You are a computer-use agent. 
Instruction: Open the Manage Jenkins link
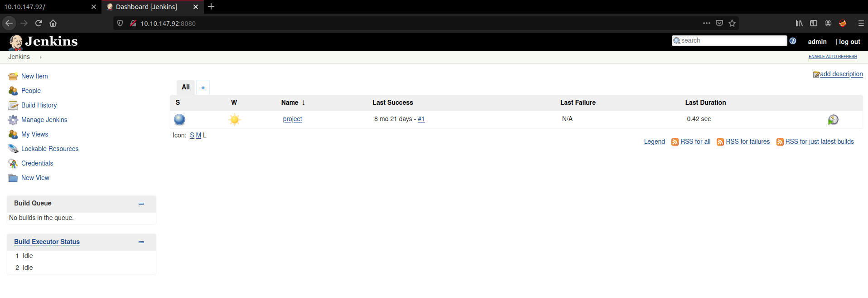coord(44,120)
